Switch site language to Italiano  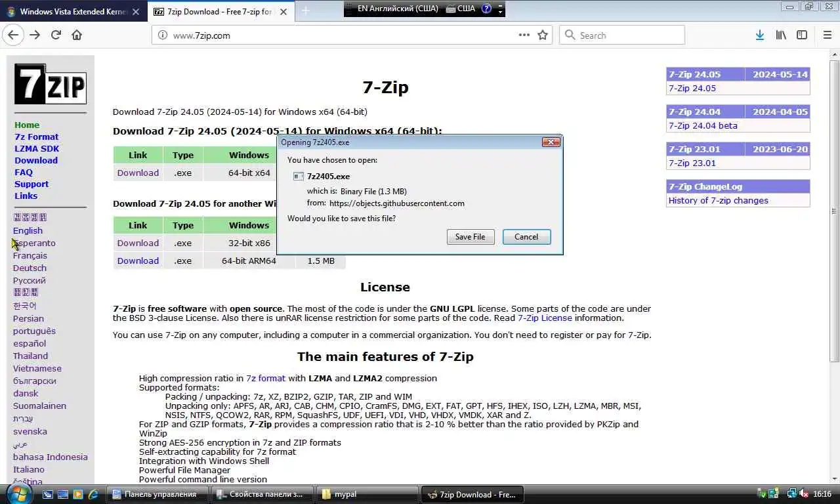click(29, 469)
